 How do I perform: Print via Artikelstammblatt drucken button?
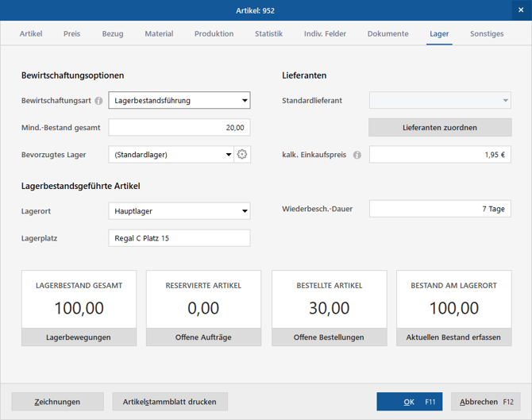coord(169,402)
